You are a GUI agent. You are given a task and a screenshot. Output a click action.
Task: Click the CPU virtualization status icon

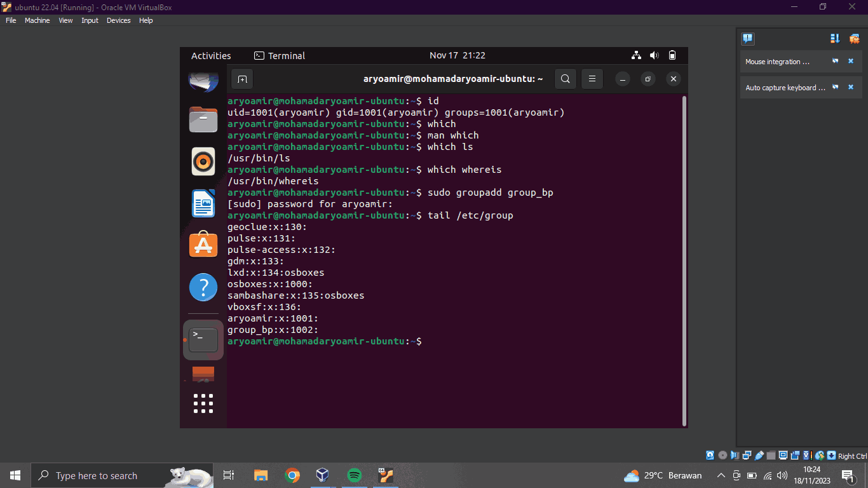(x=807, y=456)
